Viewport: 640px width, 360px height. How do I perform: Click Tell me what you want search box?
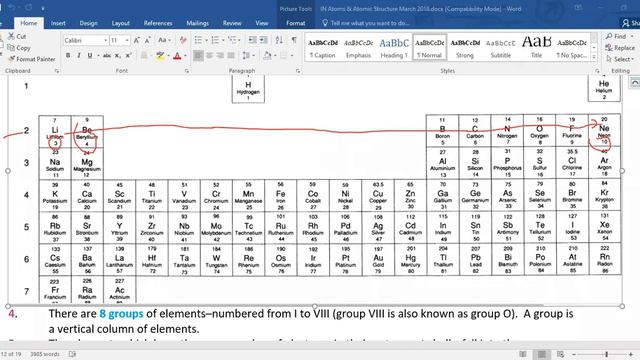366,23
